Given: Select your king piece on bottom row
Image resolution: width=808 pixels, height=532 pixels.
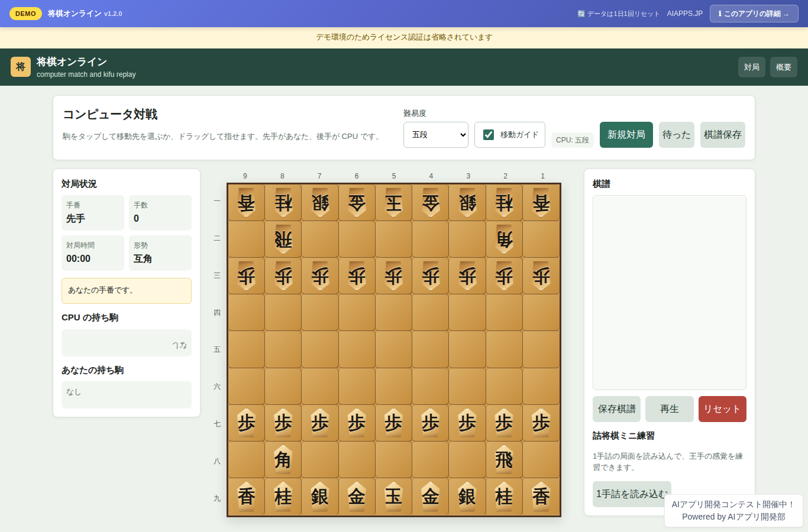Looking at the screenshot, I should point(394,497).
